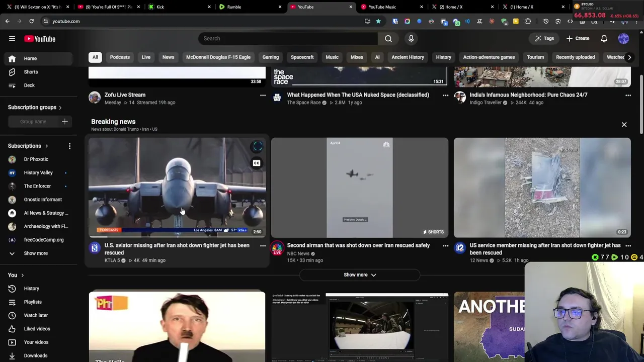Open Downloads in the sidebar
This screenshot has height=362, width=644.
tap(36, 355)
